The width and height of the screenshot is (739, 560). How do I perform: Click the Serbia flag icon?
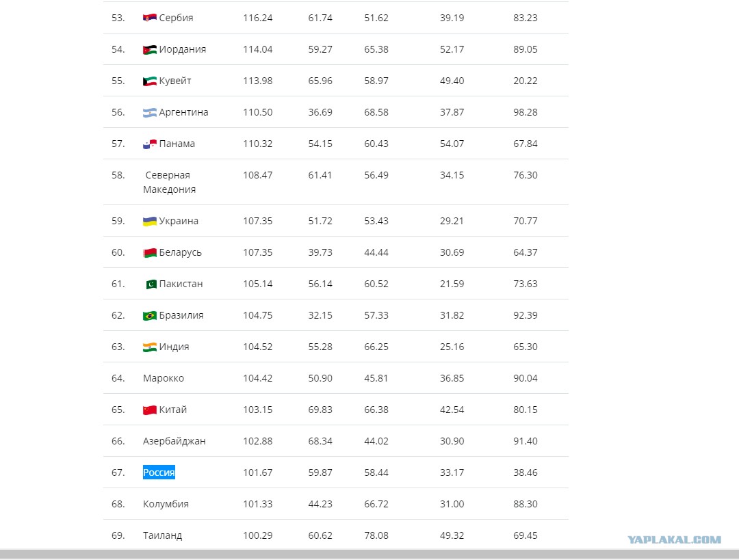[x=149, y=18]
